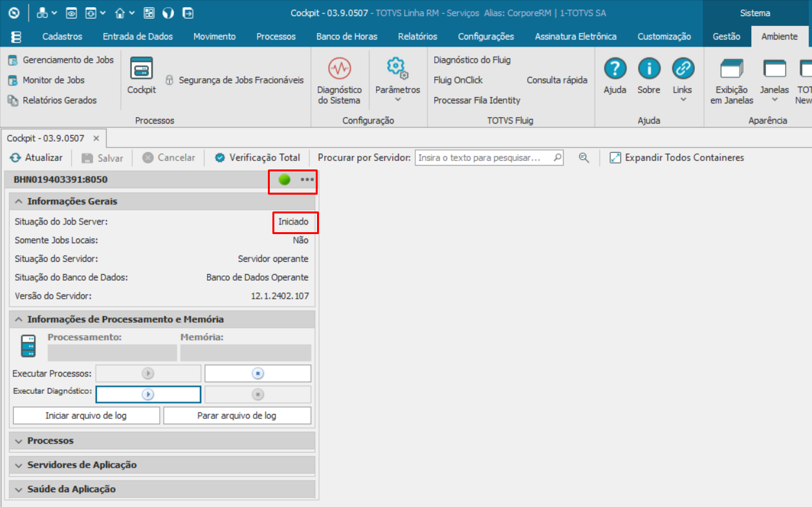Image resolution: width=812 pixels, height=507 pixels.
Task: Click the Cancelar toolbar button
Action: (168, 158)
